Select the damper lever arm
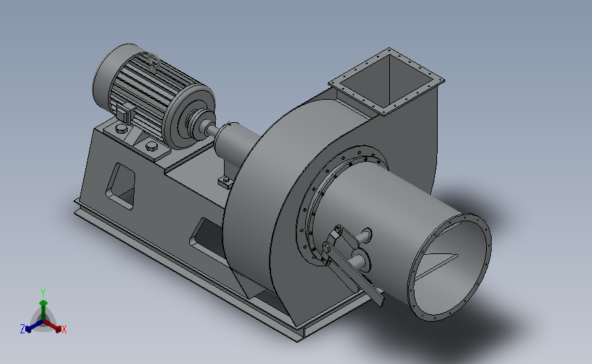 click(x=354, y=275)
